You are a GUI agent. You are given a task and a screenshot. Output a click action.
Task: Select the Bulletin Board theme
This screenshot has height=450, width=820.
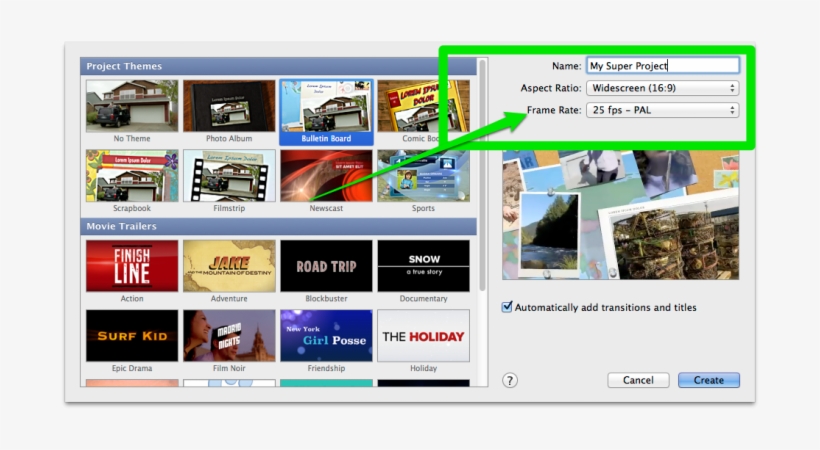coord(326,106)
